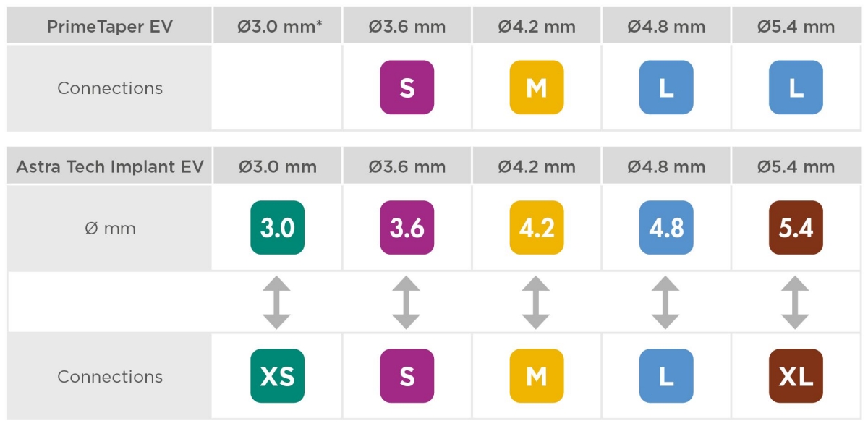Click the Astra Tech Implant EV header

tap(109, 167)
